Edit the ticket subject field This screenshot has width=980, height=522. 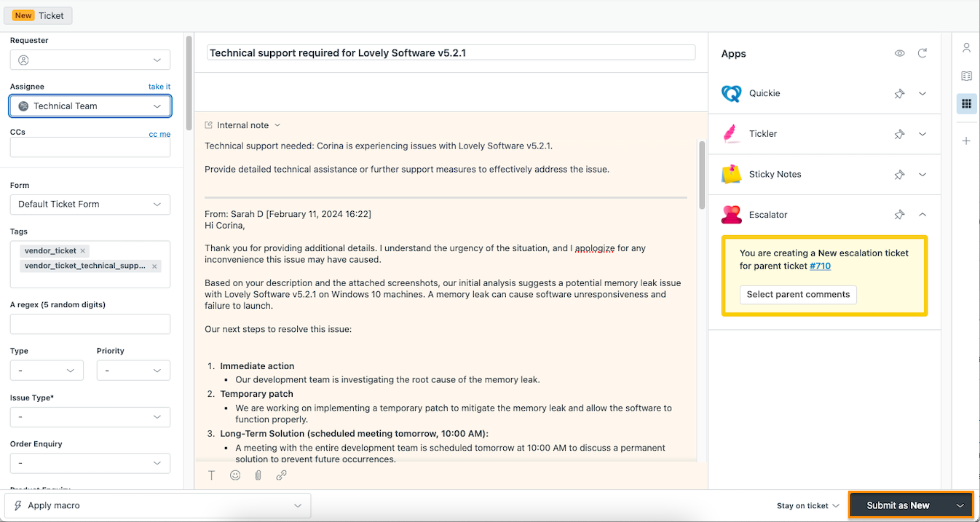tap(451, 52)
